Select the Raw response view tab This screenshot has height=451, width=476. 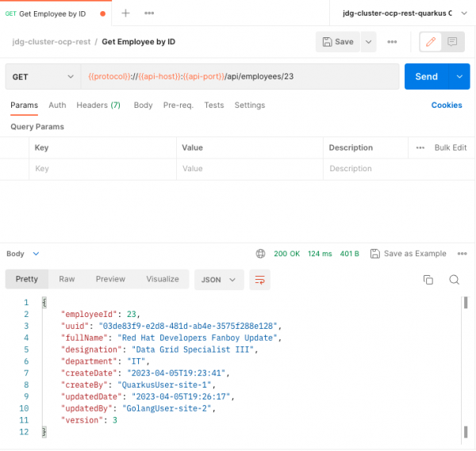point(67,279)
